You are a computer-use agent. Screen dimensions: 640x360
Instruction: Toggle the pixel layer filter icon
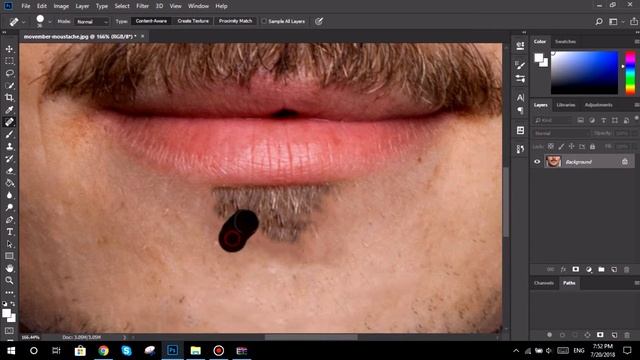click(580, 120)
